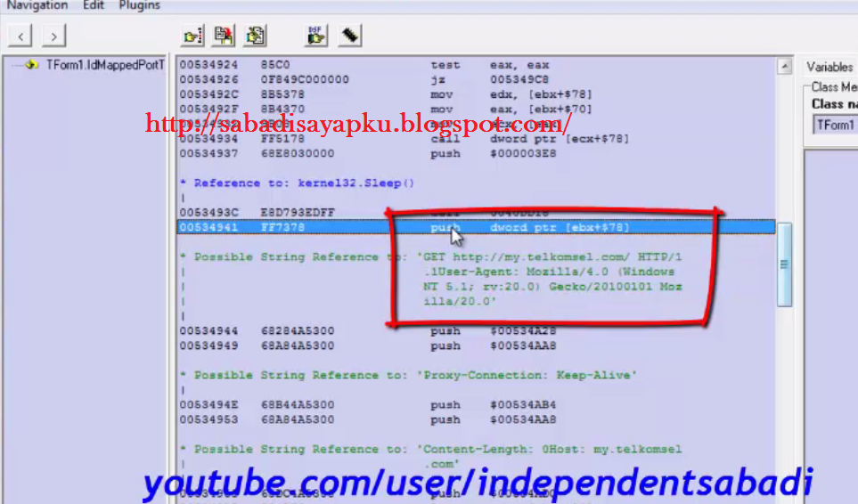Click the DSF folder toolbar icon

click(x=316, y=36)
